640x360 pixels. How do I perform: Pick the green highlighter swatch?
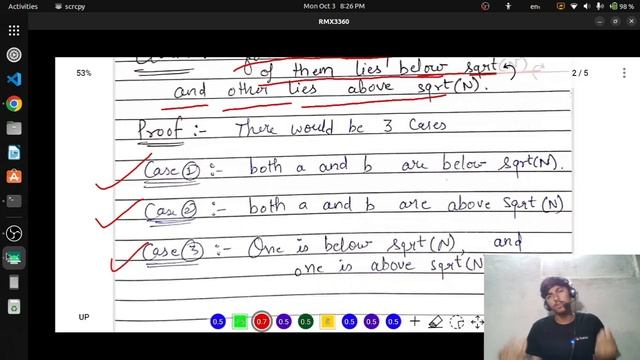coord(240,322)
